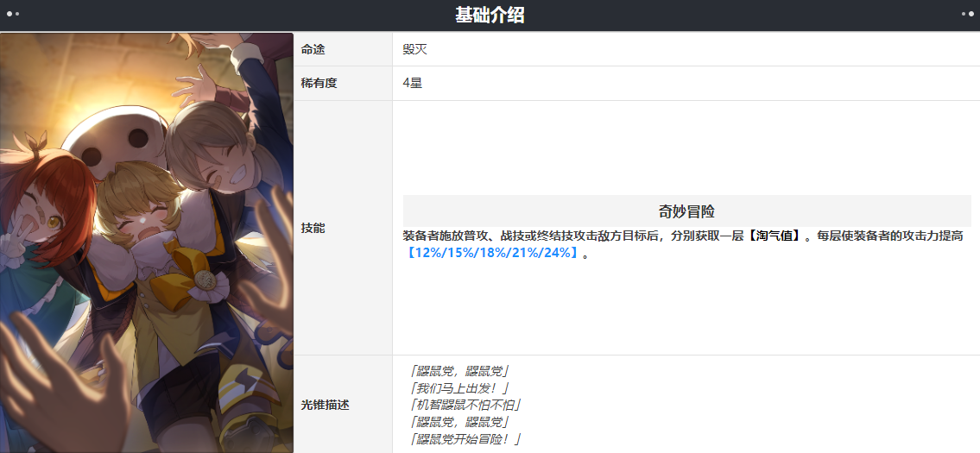Image resolution: width=980 pixels, height=453 pixels.
Task: Click the 奇妙冒险 skill name heading
Action: click(687, 211)
